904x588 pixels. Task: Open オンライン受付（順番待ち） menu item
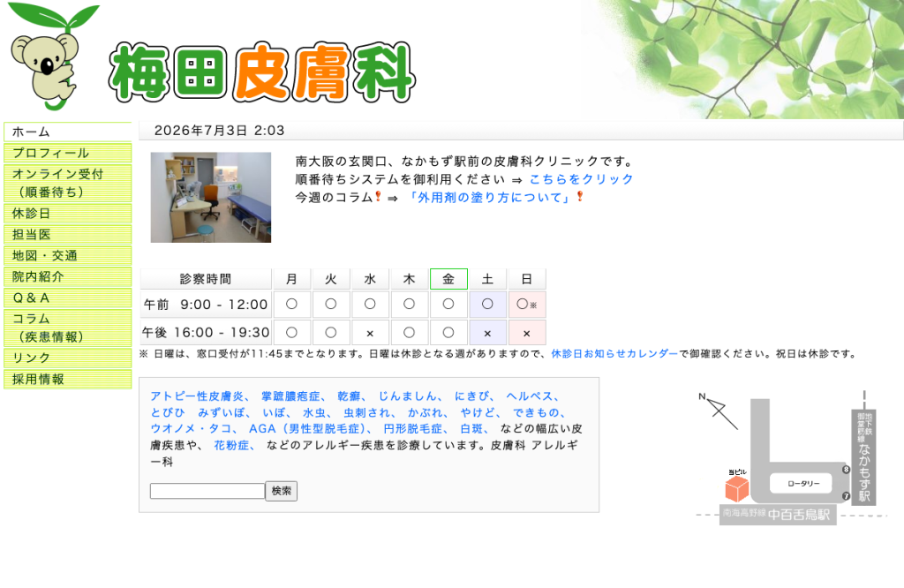tap(67, 184)
